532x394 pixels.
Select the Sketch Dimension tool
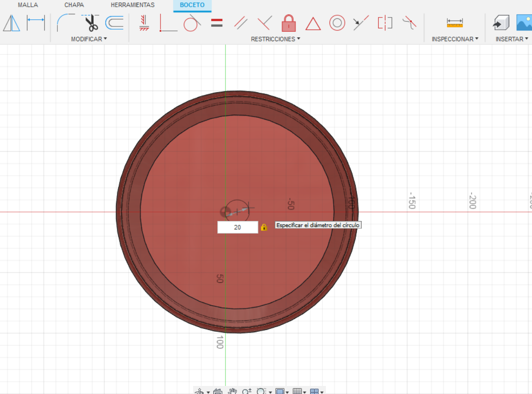pos(35,23)
